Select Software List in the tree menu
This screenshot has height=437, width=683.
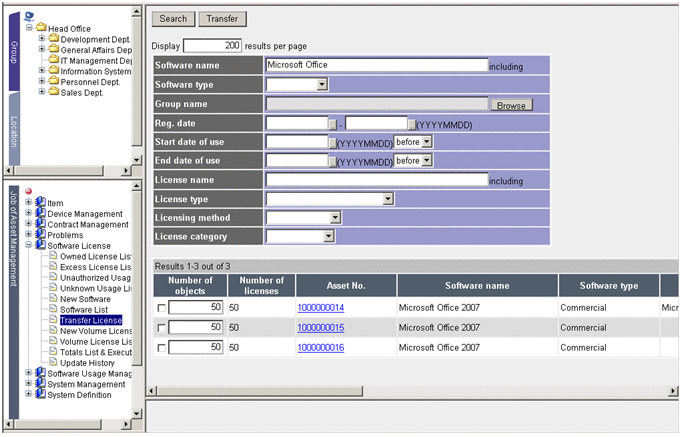tap(83, 310)
